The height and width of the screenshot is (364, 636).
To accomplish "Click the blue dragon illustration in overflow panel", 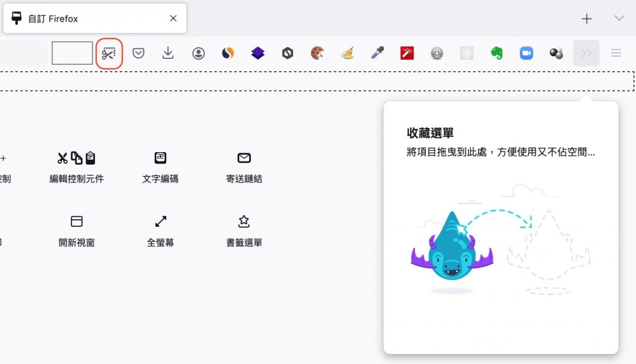I will pyautogui.click(x=452, y=247).
